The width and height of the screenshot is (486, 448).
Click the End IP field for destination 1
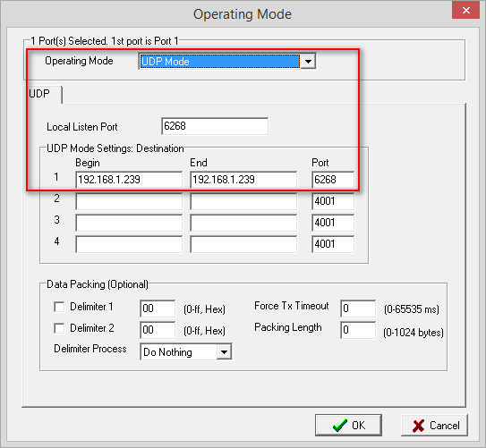click(x=243, y=180)
